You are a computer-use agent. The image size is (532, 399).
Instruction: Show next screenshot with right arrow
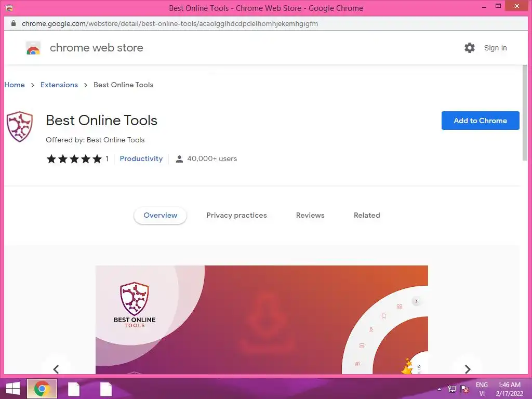pos(468,369)
